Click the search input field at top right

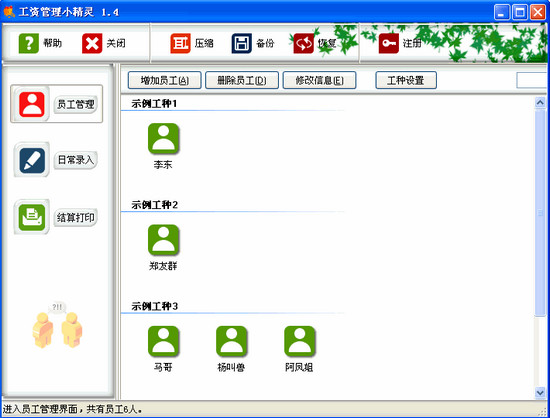pos(531,80)
